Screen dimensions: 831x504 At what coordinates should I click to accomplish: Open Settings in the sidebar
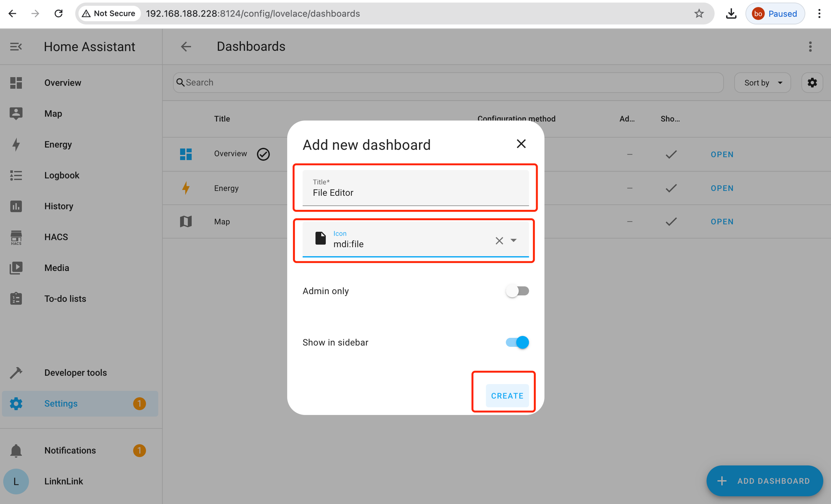pos(61,403)
